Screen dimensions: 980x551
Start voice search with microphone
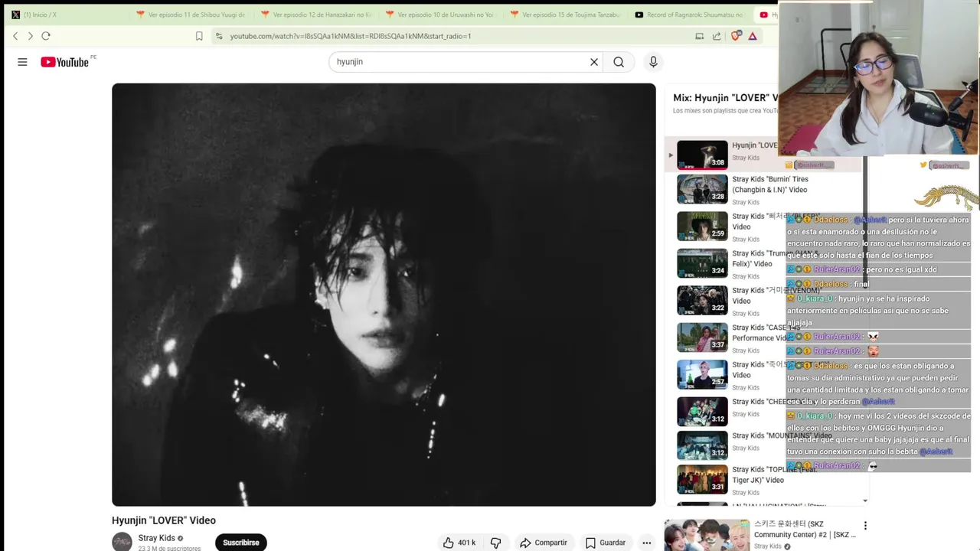[653, 62]
